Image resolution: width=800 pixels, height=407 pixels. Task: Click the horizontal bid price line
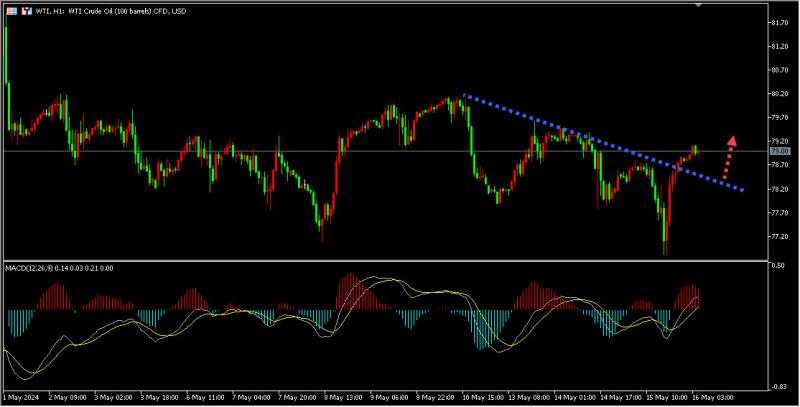(x=386, y=151)
